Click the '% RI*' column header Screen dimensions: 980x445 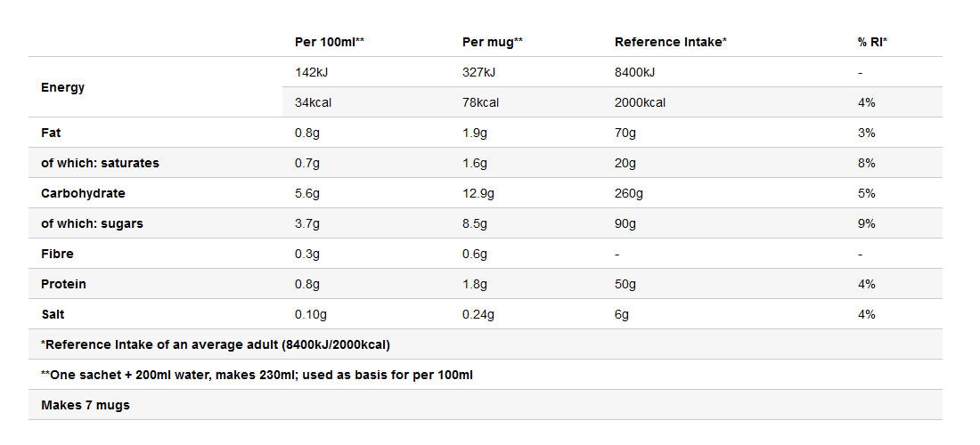coord(873,42)
